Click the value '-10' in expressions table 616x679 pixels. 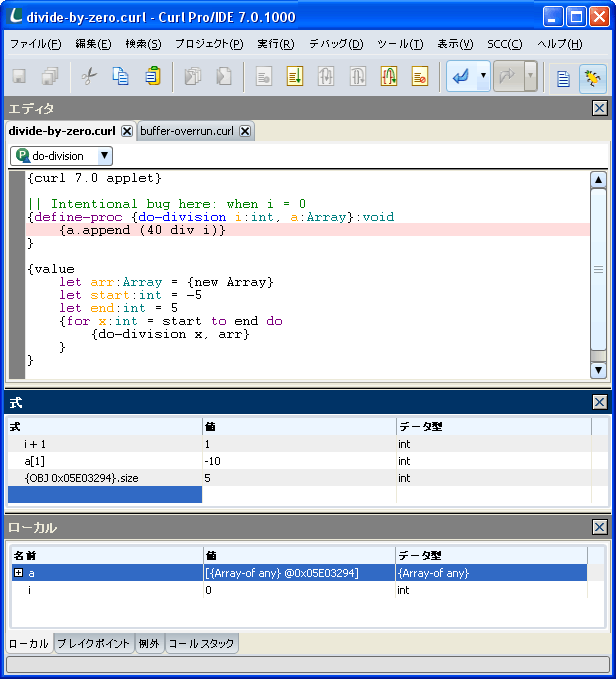(213, 461)
